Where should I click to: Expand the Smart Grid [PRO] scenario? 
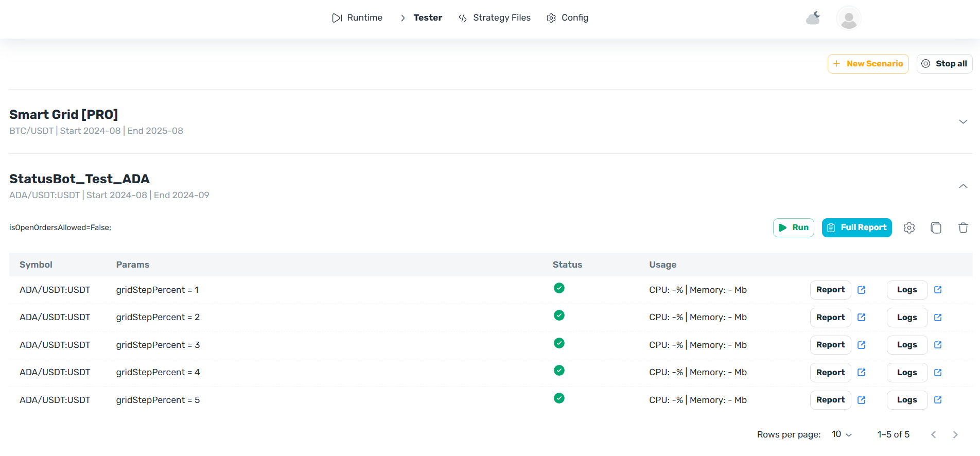tap(962, 122)
